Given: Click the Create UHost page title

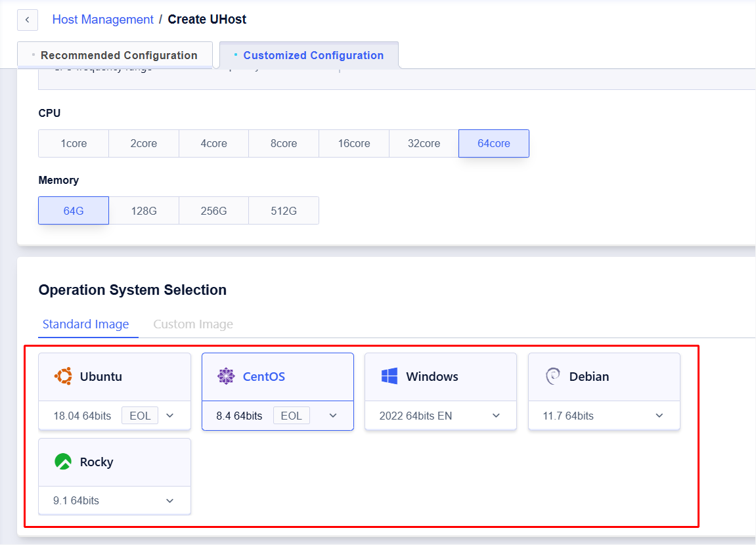Looking at the screenshot, I should 207,19.
